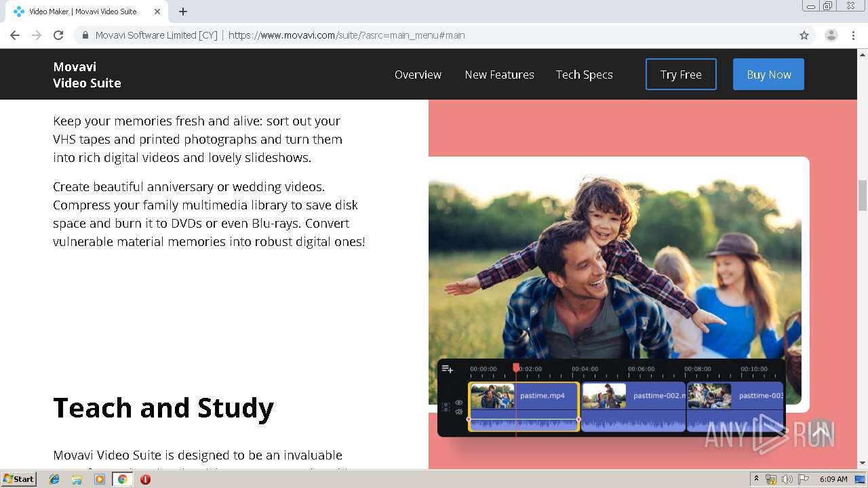The width and height of the screenshot is (868, 488).
Task: Click the show desktop button
Action: coord(861,479)
